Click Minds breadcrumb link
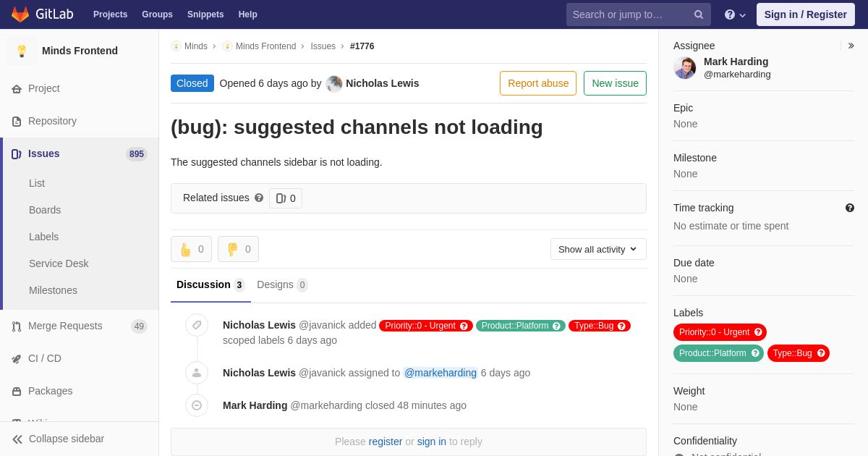This screenshot has height=456, width=868. 196,46
